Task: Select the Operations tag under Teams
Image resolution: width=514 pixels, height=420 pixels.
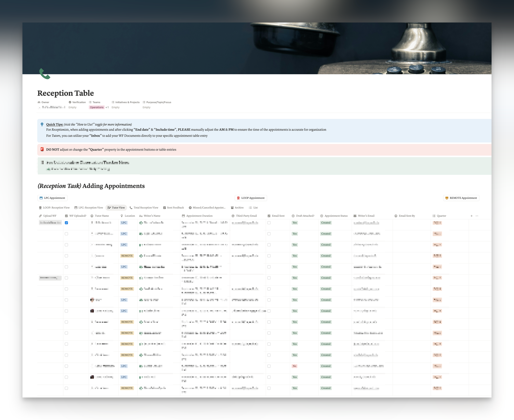Action: coord(96,107)
